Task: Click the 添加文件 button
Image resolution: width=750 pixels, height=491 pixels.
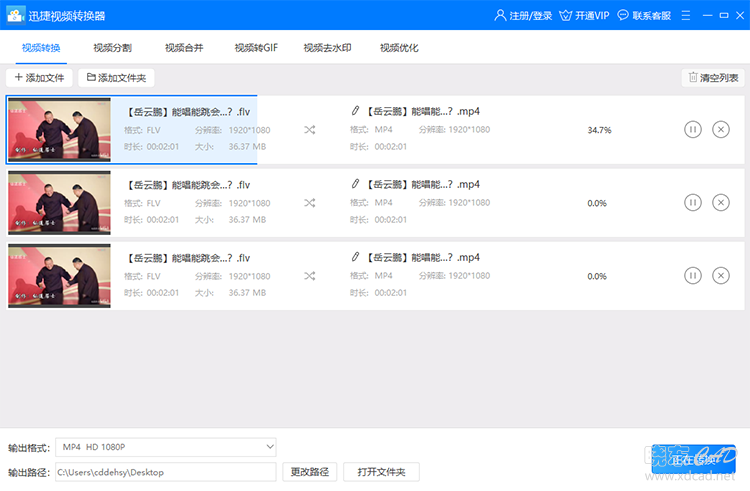Action: [x=39, y=77]
